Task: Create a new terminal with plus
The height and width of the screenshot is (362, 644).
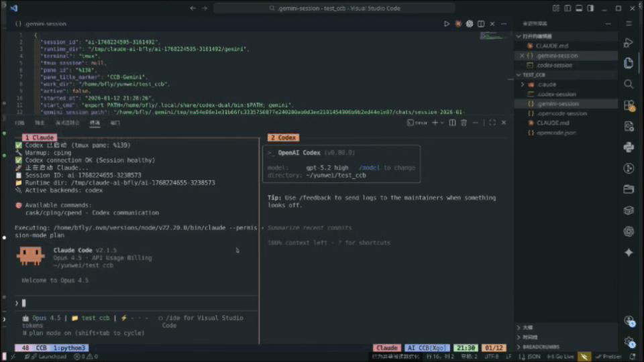Action: (x=435, y=123)
